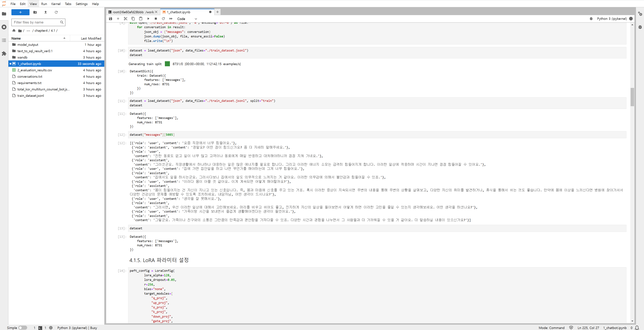Click the notebook vertical scrollbar thumb
The image size is (644, 330).
(632, 97)
